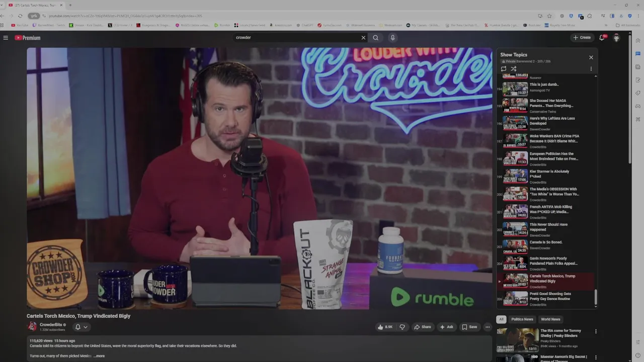The image size is (644, 362).
Task: Like the video (8.9K)
Action: pos(385,327)
